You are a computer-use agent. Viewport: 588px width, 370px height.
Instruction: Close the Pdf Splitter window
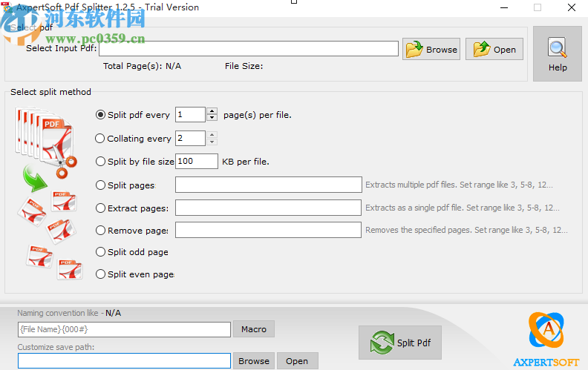pyautogui.click(x=572, y=7)
